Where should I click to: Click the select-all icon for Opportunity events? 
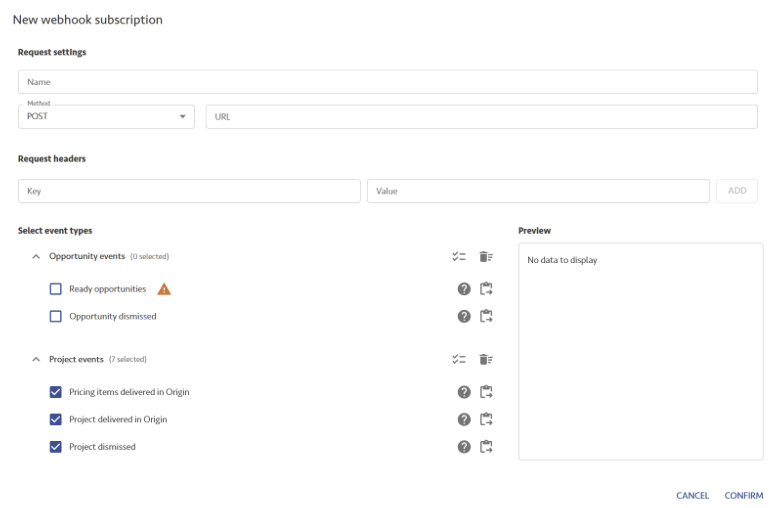(459, 257)
